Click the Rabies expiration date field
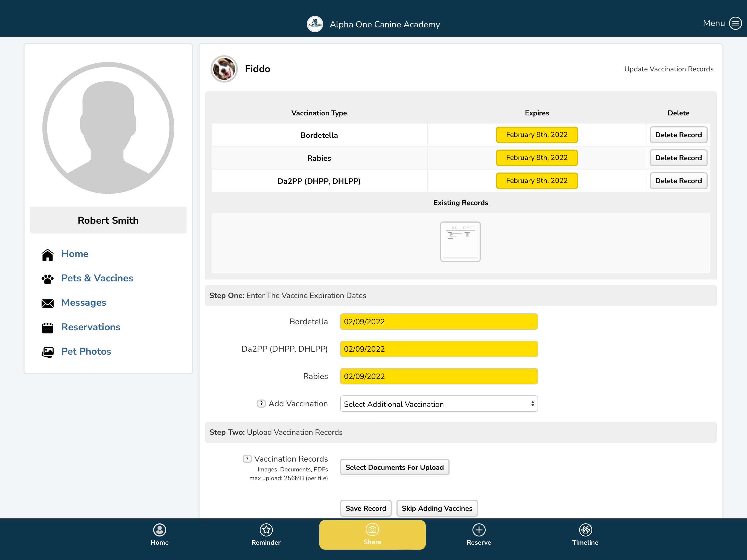Image resolution: width=747 pixels, height=560 pixels. pos(439,377)
